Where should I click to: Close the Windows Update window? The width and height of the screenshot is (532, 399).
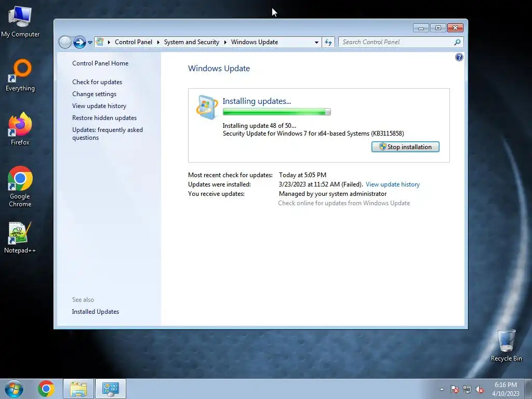pyautogui.click(x=455, y=28)
